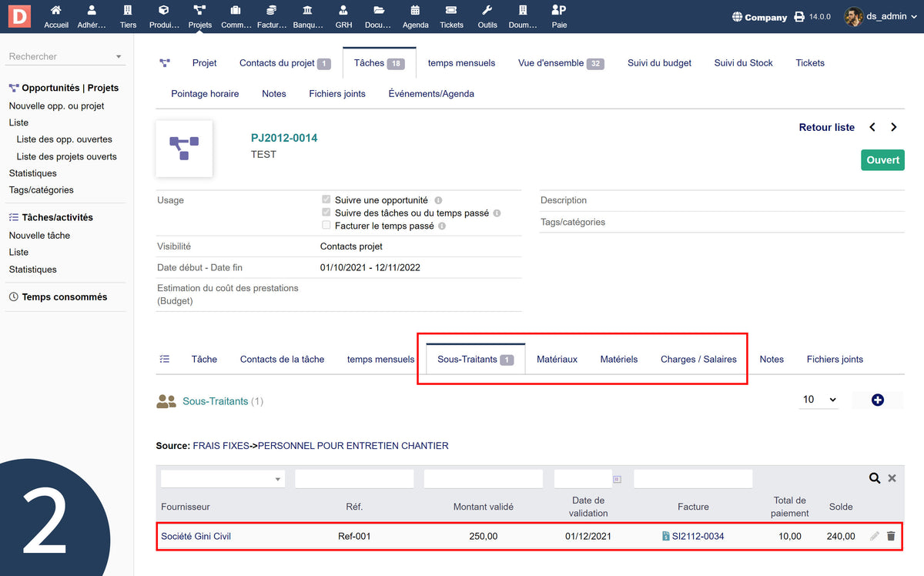924x576 pixels.
Task: Select the GRH module icon
Action: point(343,12)
